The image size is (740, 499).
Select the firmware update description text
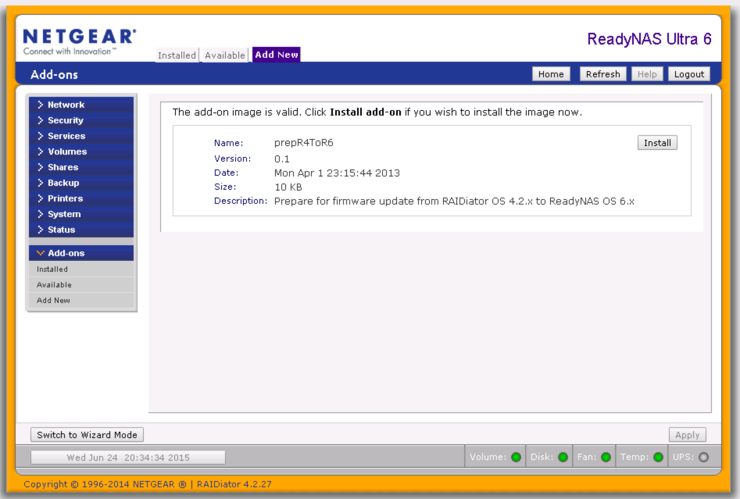coord(454,201)
